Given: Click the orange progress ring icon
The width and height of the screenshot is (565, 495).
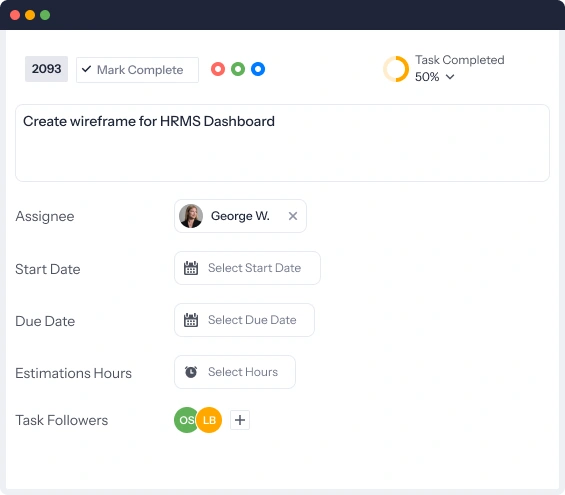Looking at the screenshot, I should click(396, 69).
